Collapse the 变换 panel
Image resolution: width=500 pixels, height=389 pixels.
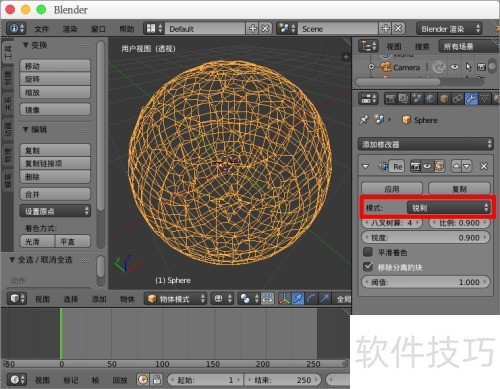[25, 45]
